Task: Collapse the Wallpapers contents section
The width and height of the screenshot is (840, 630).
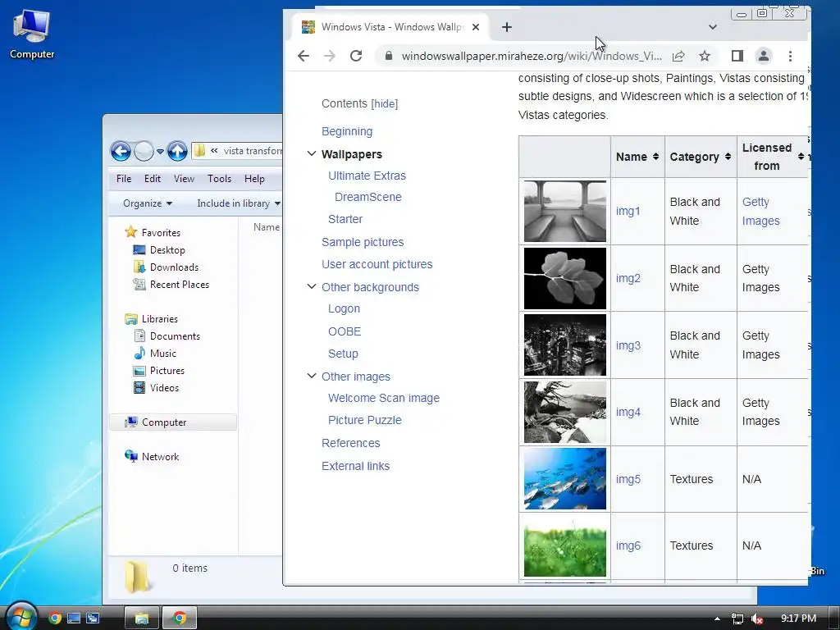Action: coord(311,153)
